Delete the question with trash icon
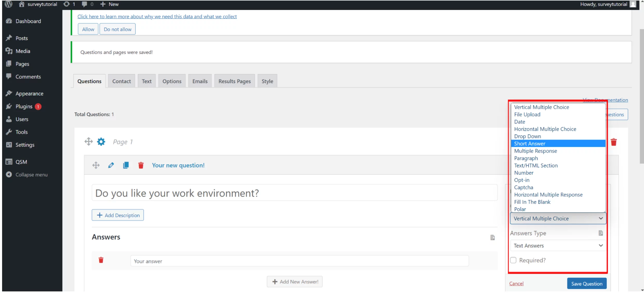Screen dimensions: 644x293 (141, 165)
